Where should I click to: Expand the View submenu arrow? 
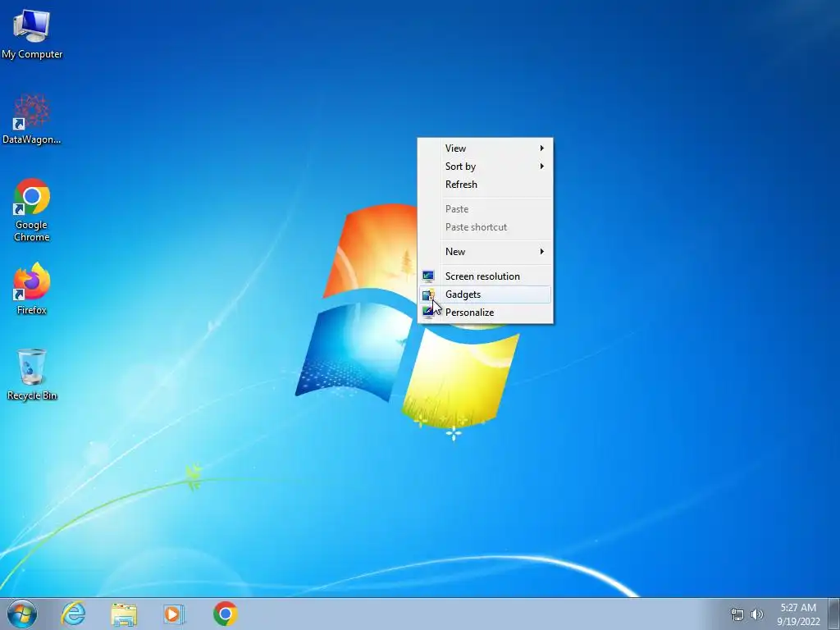(x=542, y=148)
